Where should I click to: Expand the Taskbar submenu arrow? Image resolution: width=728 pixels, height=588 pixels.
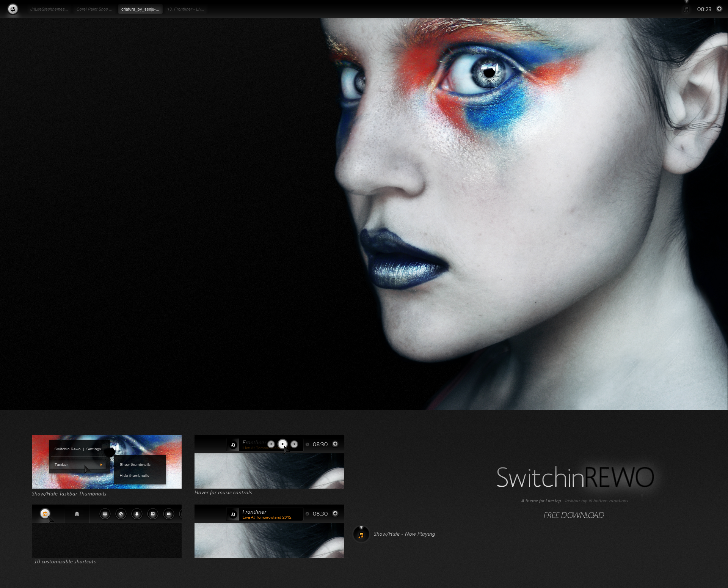[101, 464]
